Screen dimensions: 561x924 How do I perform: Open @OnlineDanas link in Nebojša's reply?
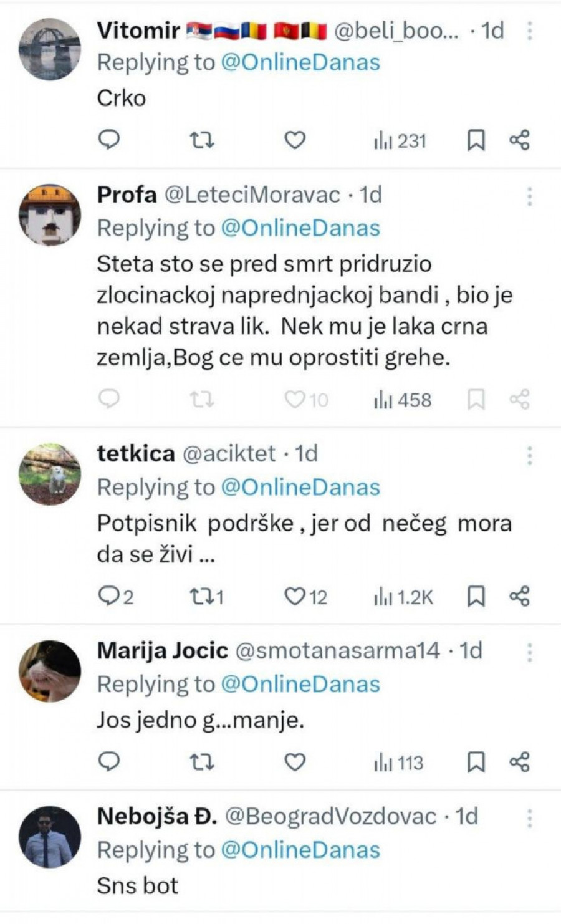point(300,850)
